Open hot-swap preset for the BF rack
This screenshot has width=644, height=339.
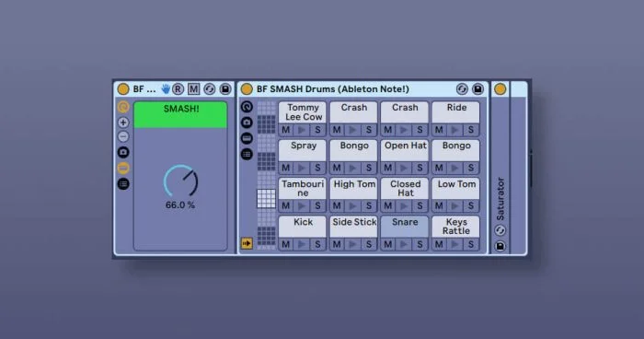pyautogui.click(x=210, y=88)
